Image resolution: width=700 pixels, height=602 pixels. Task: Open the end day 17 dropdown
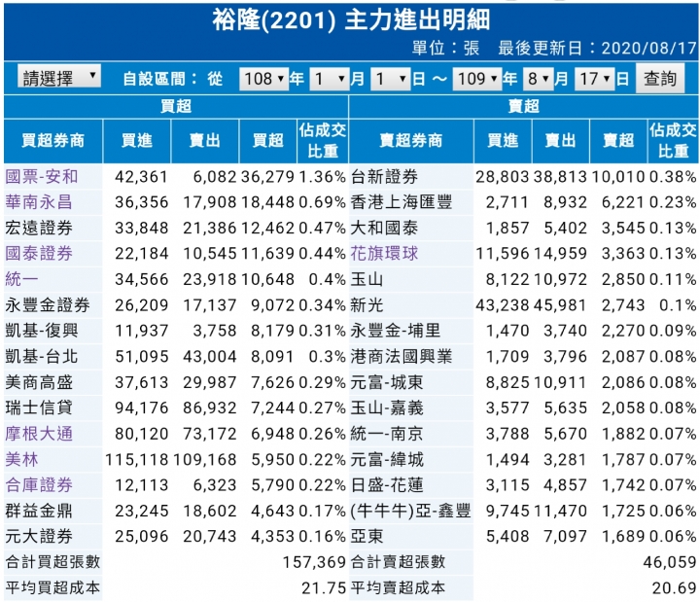[594, 79]
